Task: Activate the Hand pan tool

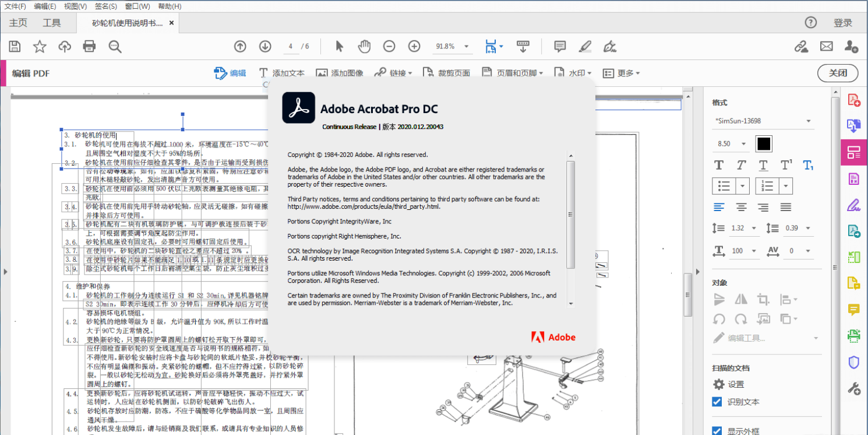Action: [x=364, y=47]
